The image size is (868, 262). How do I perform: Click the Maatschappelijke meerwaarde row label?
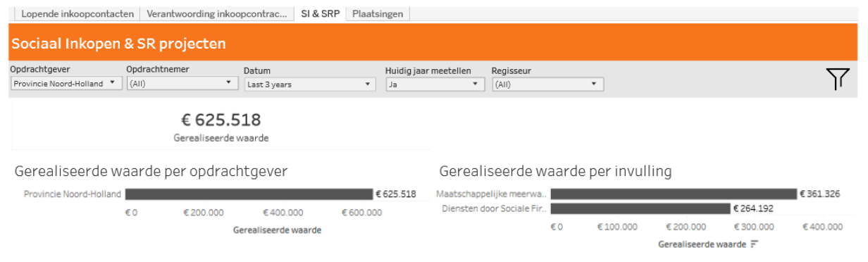pyautogui.click(x=491, y=194)
